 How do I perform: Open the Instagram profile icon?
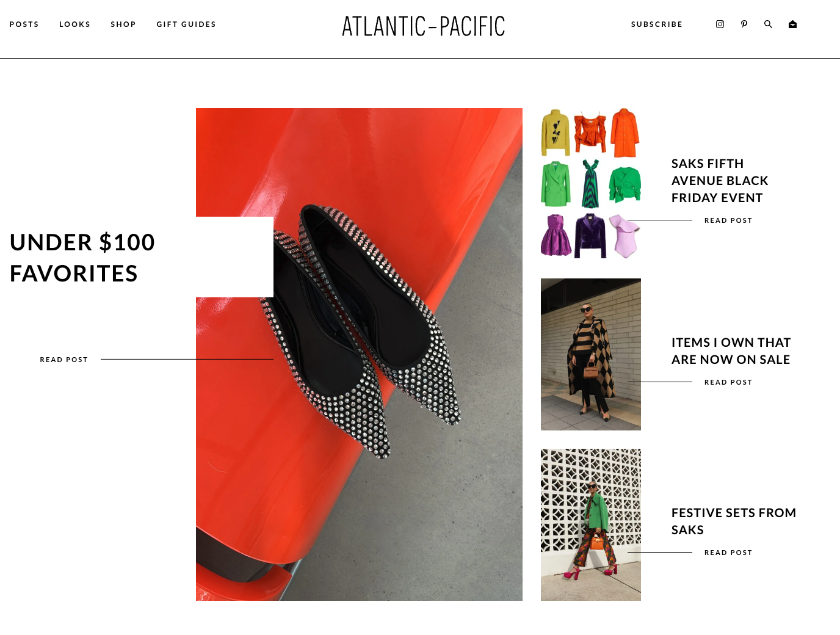[x=720, y=24]
